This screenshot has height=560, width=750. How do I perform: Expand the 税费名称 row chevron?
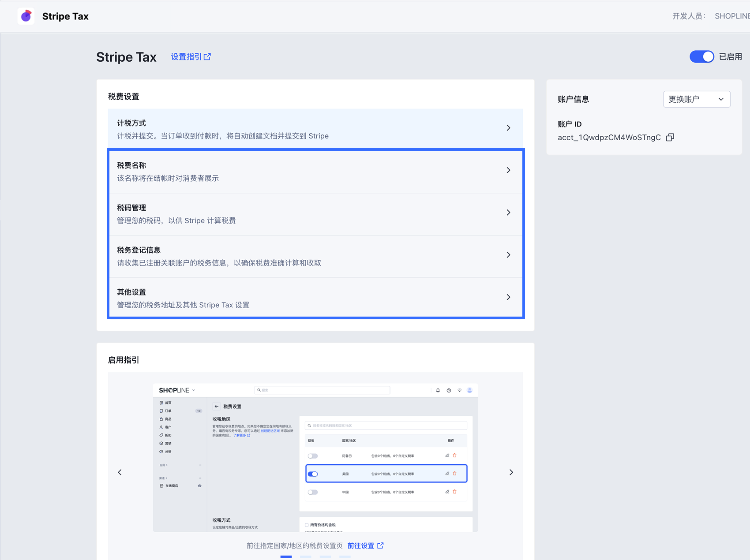[509, 170]
